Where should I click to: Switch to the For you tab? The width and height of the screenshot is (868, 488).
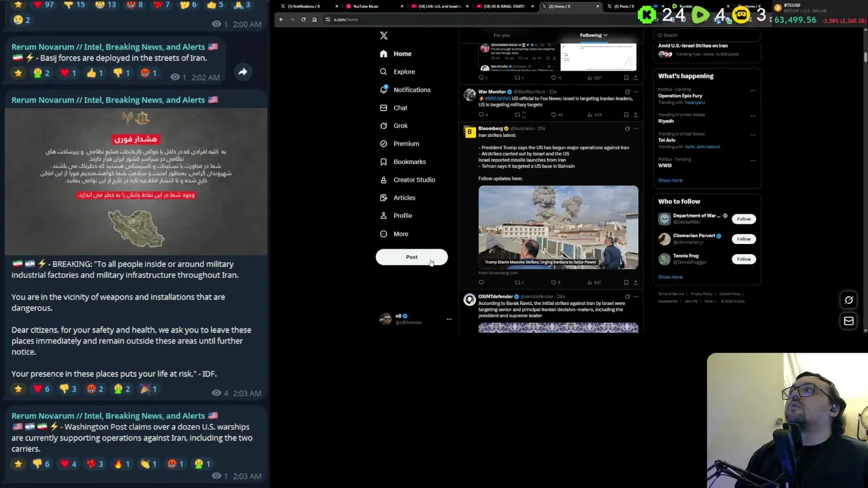click(502, 35)
